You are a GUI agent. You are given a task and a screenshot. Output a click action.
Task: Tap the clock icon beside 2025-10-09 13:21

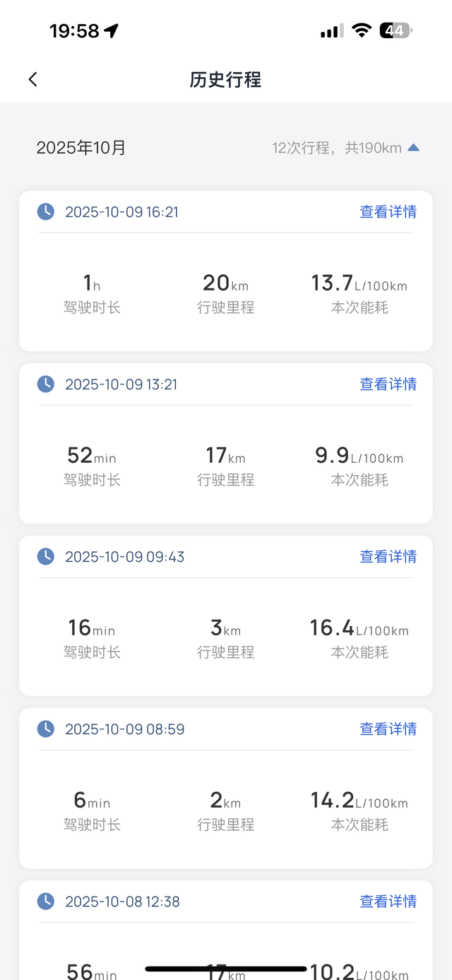pyautogui.click(x=45, y=384)
